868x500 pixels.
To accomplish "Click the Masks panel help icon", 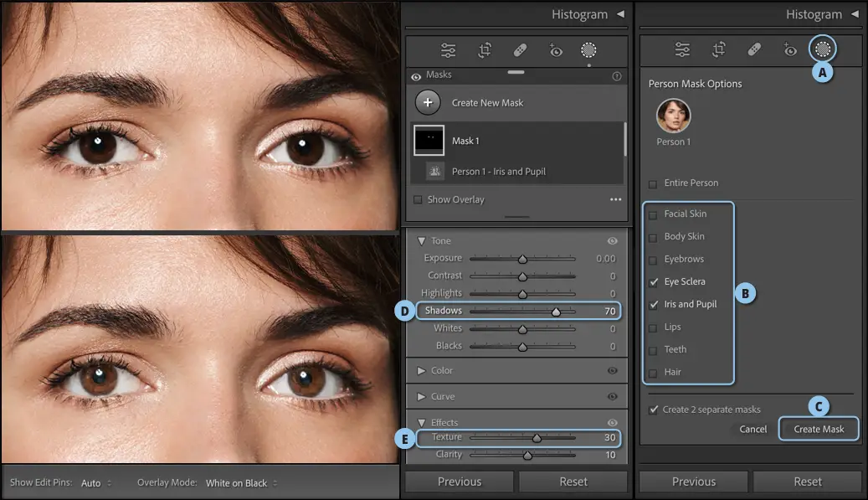I will [x=617, y=75].
